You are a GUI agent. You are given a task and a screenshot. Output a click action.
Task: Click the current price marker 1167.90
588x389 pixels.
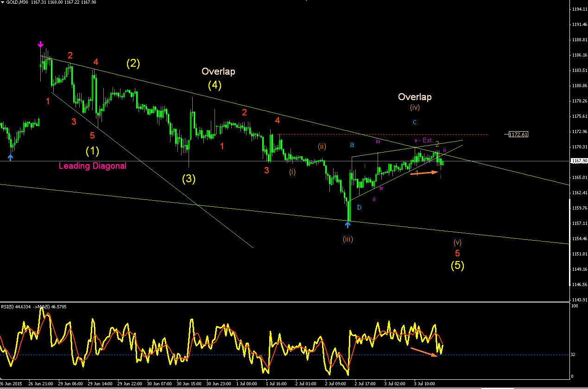(x=579, y=161)
